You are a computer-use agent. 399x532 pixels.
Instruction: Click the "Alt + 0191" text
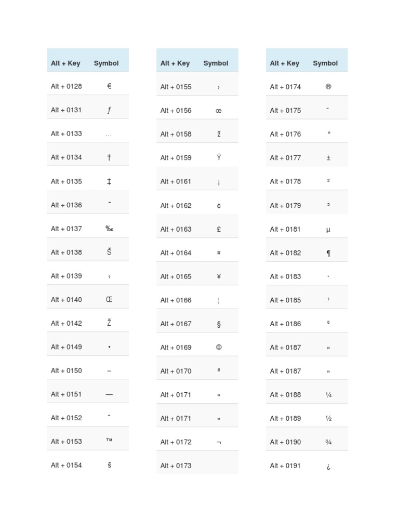click(285, 465)
